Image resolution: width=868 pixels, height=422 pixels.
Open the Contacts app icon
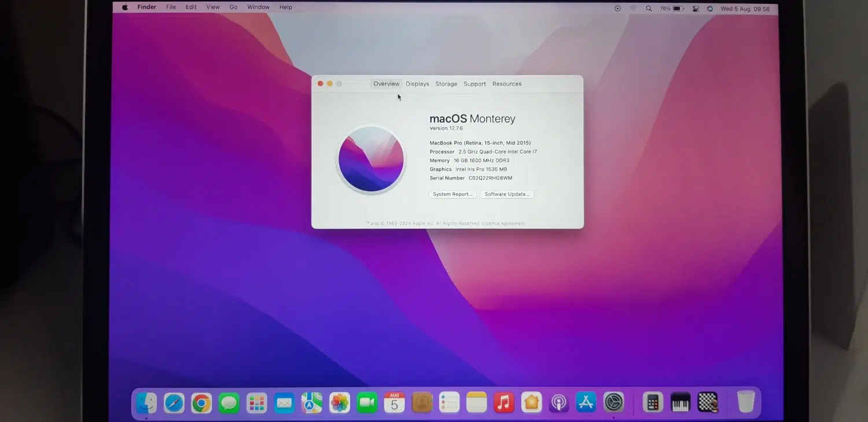[422, 402]
